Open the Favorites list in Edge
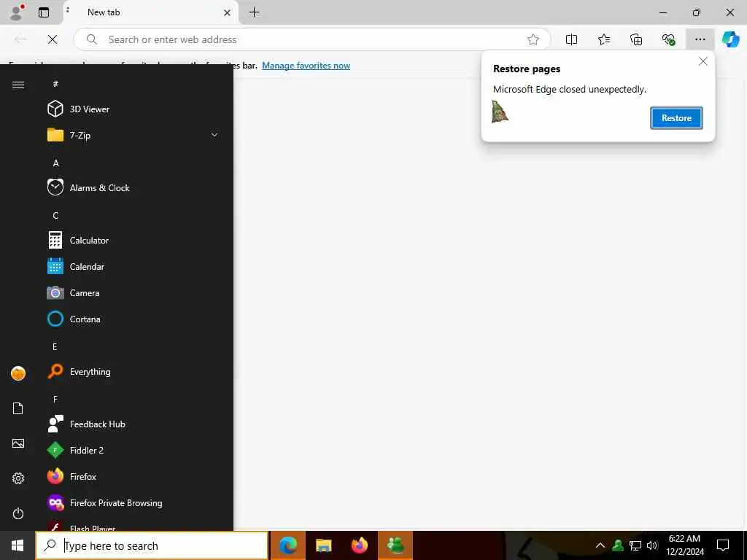Viewport: 747px width, 560px height. coord(603,39)
